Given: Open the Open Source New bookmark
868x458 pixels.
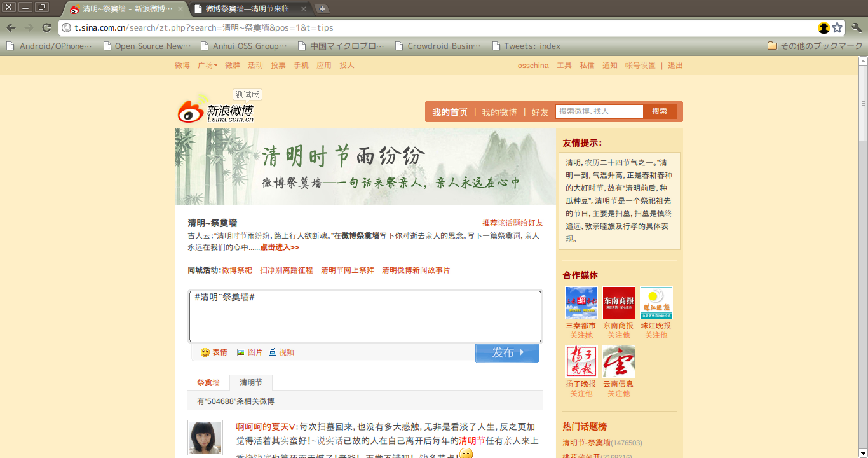Looking at the screenshot, I should (147, 46).
